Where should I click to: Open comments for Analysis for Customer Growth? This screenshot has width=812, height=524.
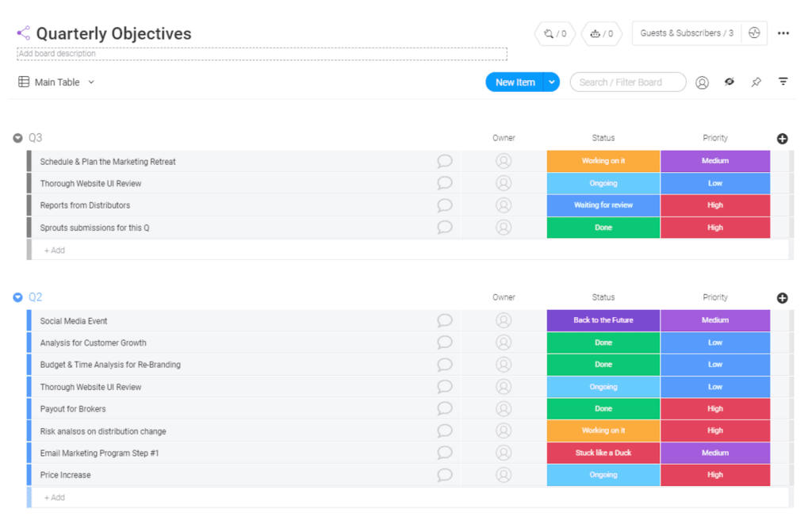[x=444, y=342]
